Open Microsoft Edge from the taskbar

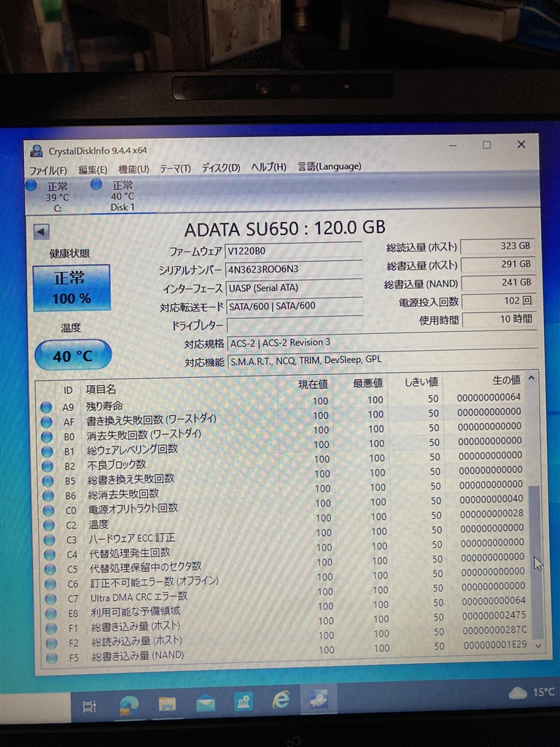coord(128,705)
